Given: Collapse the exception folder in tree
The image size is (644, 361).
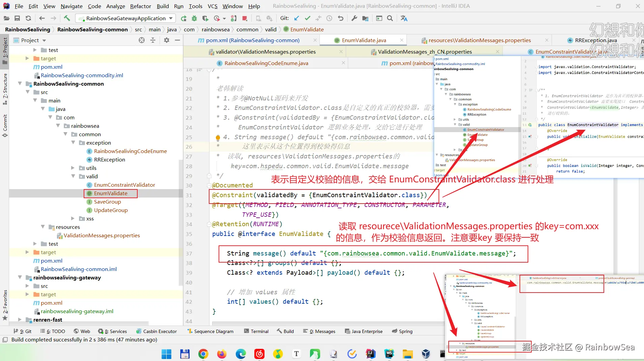Looking at the screenshot, I should click(x=73, y=143).
